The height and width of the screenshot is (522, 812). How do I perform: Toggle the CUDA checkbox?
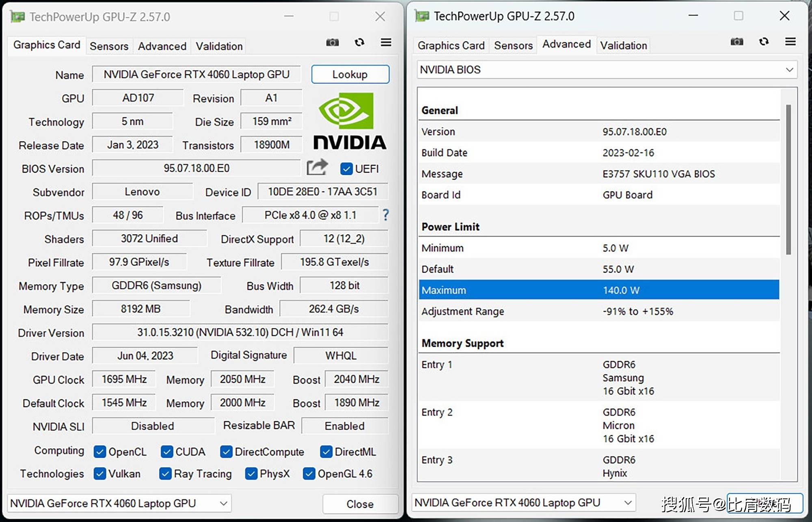pos(167,452)
